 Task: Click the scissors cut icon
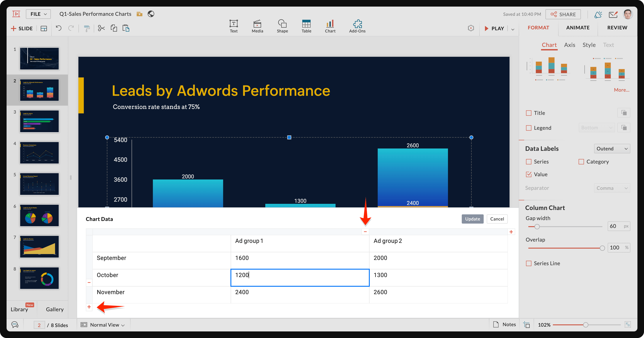pos(101,28)
